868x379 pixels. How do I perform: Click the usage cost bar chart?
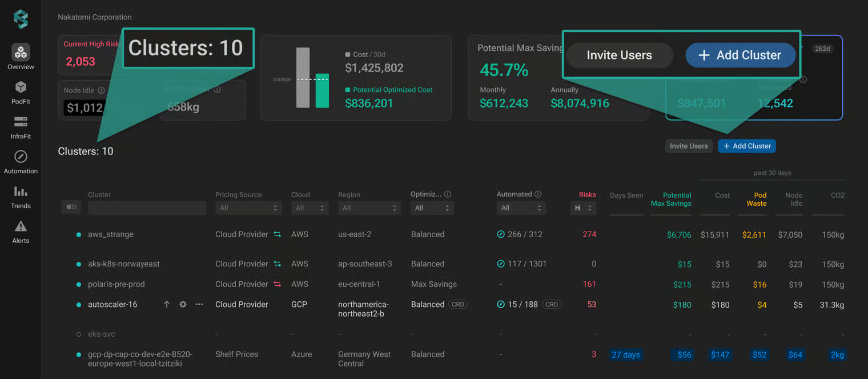pyautogui.click(x=312, y=78)
